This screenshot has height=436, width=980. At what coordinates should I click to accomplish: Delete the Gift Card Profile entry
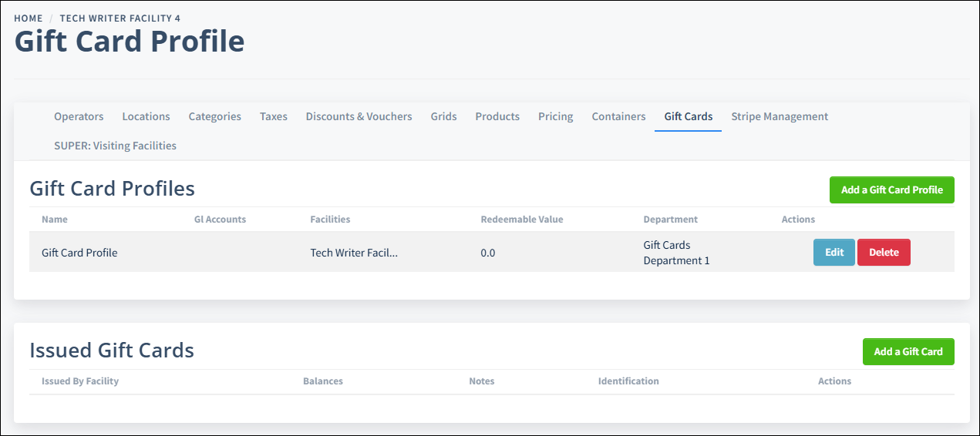(x=884, y=253)
